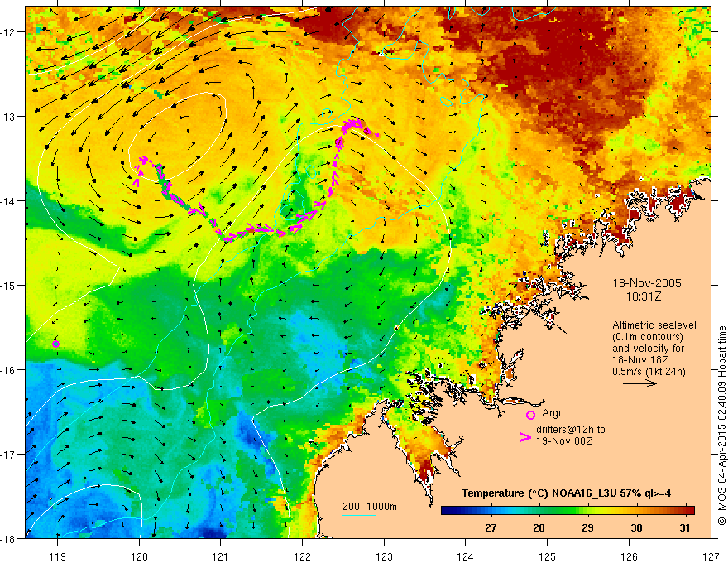728x563 pixels.
Task: Click the 30 tick on temperature scale
Action: 636,527
